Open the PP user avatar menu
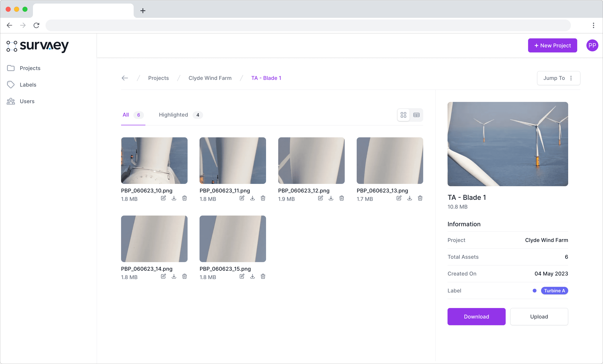The height and width of the screenshot is (364, 603). 592,45
